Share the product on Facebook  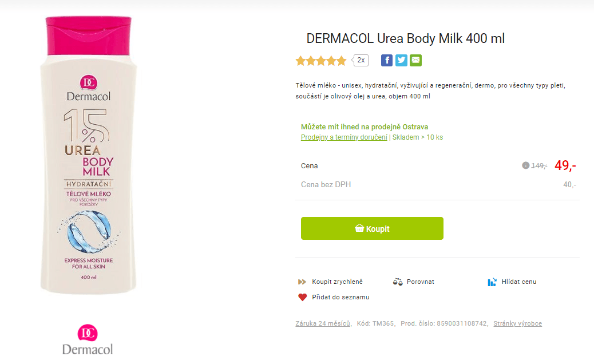(387, 60)
